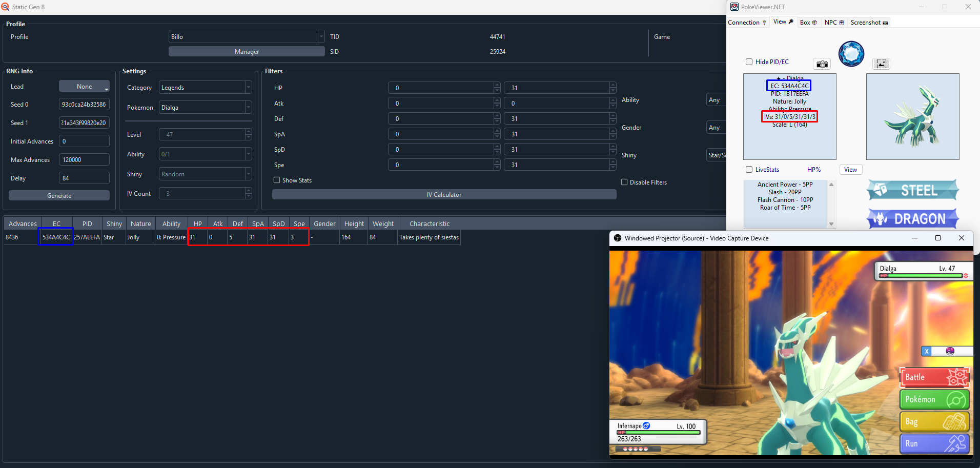Switch to the View tab
The width and height of the screenshot is (980, 468).
tap(783, 22)
